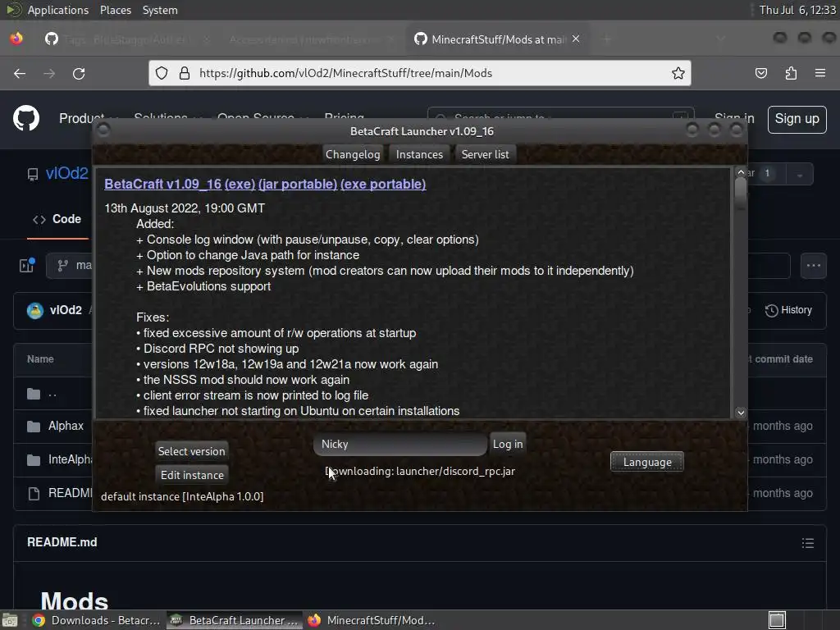
Task: Click the show desktop icon in the taskbar
Action: click(x=10, y=620)
